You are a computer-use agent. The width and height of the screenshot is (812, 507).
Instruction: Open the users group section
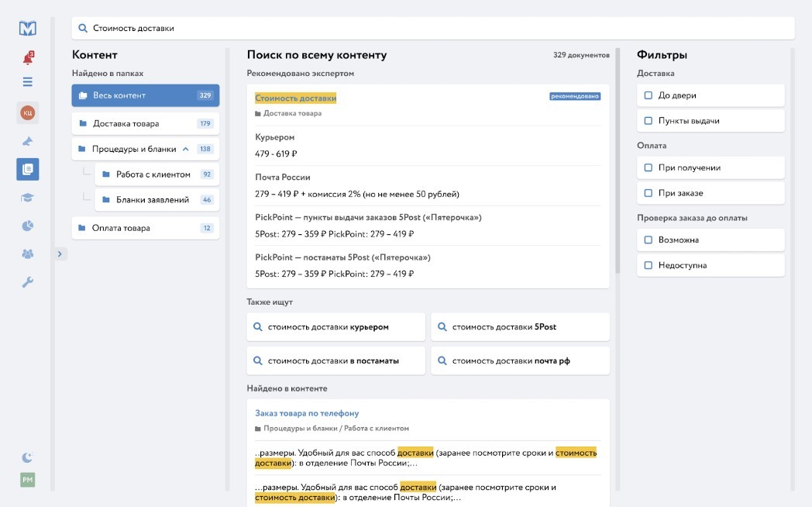(28, 253)
